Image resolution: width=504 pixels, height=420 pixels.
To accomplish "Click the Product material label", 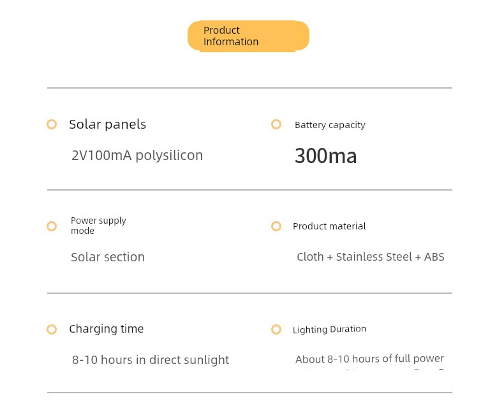I will pyautogui.click(x=329, y=226).
